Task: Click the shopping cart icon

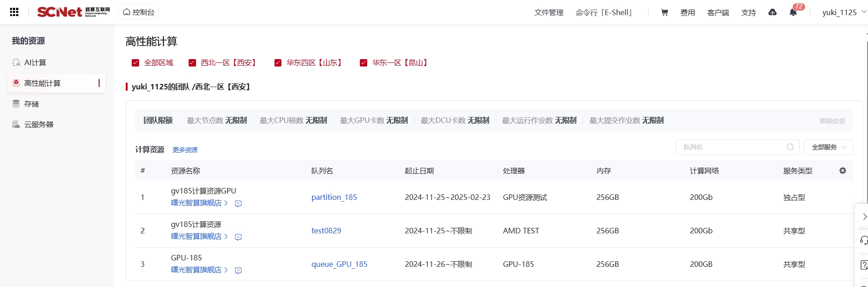Action: (664, 12)
